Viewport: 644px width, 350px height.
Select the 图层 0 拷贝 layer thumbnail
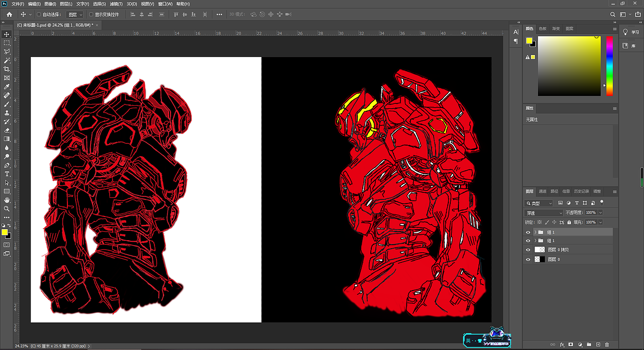pos(539,250)
